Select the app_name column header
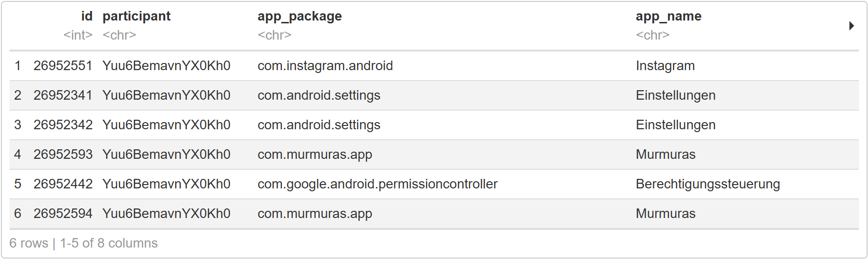868x259 pixels. 668,16
